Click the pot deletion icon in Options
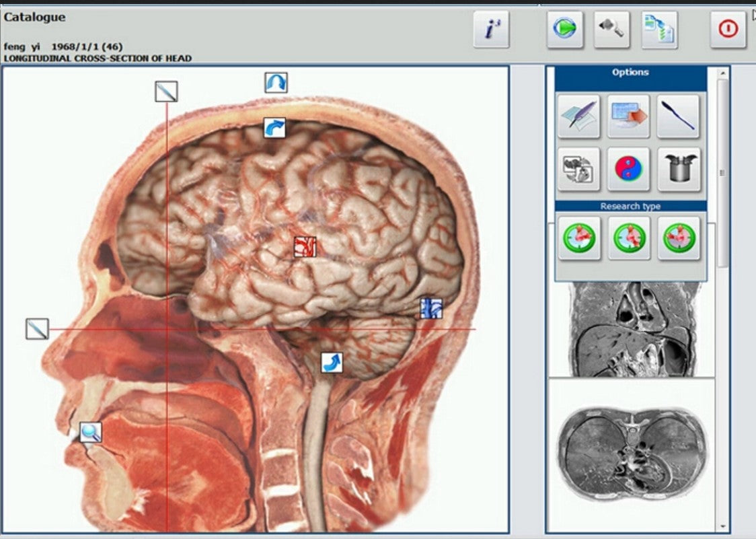 pos(677,169)
